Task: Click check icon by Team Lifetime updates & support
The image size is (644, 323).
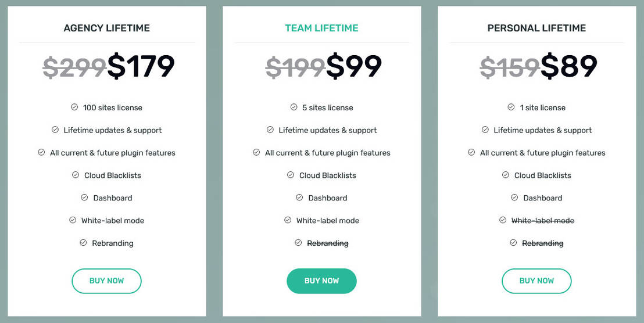Action: tap(270, 130)
